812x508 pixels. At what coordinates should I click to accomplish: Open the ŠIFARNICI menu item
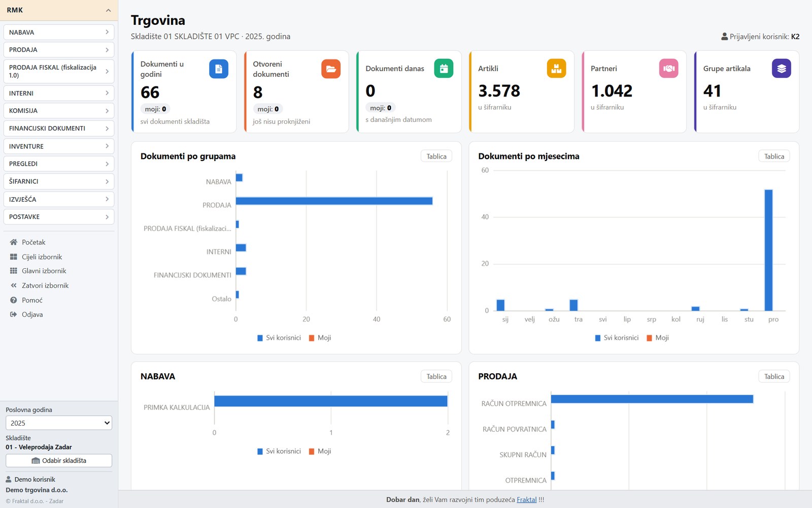pos(59,181)
